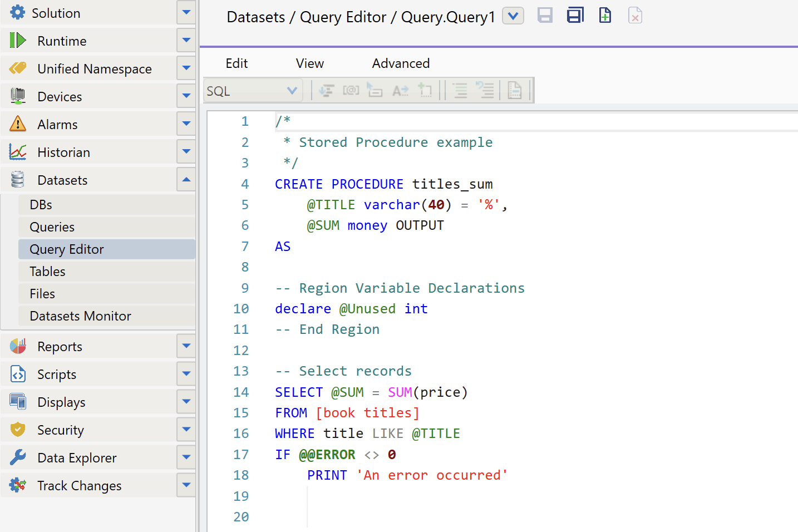Expand the Unified Namespace section arrow
This screenshot has height=532, width=798.
pos(186,68)
